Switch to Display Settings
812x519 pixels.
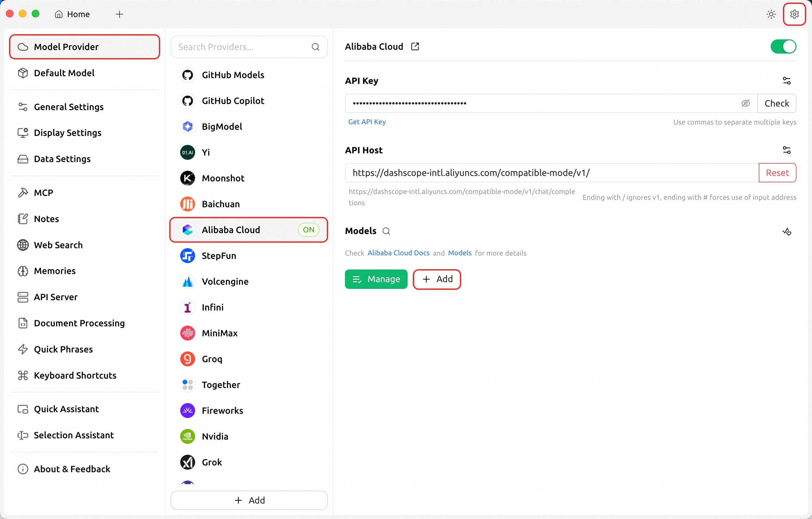[x=68, y=132]
